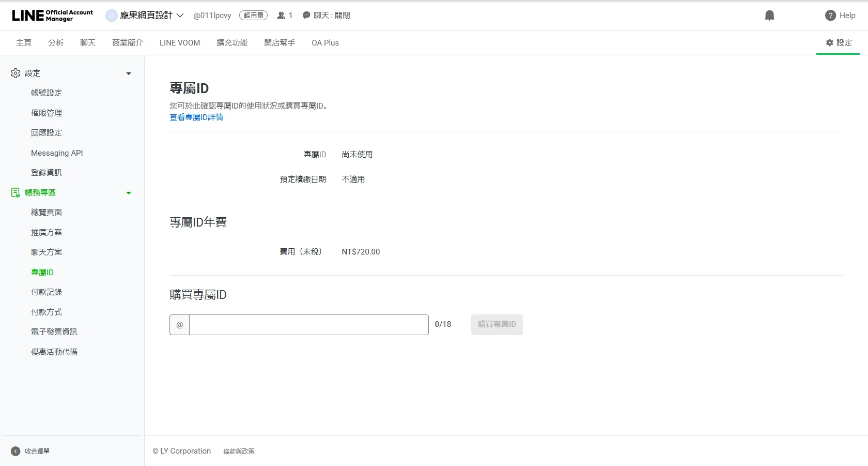Select the LINE VOOM tab
Image resolution: width=868 pixels, height=466 pixels.
coord(180,43)
